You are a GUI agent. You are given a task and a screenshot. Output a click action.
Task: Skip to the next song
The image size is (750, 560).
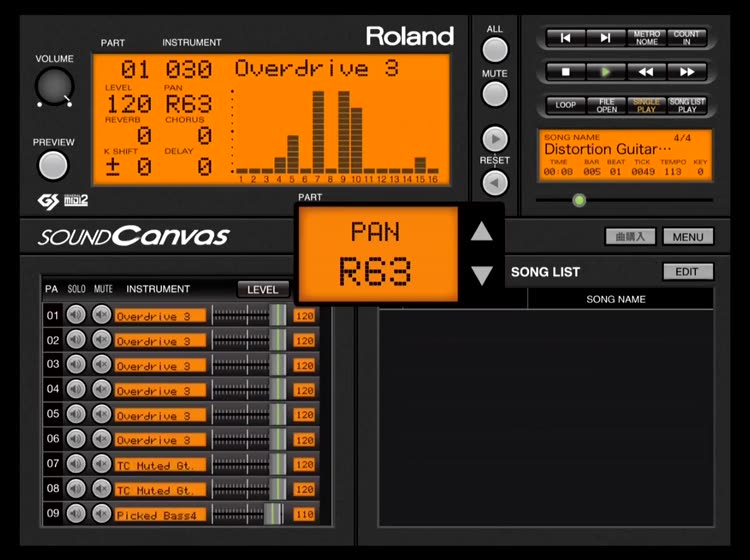tap(606, 38)
